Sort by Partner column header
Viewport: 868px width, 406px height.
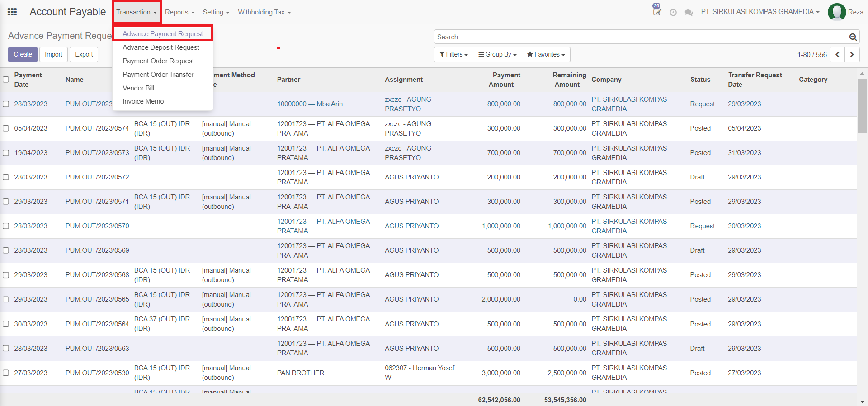coord(288,80)
